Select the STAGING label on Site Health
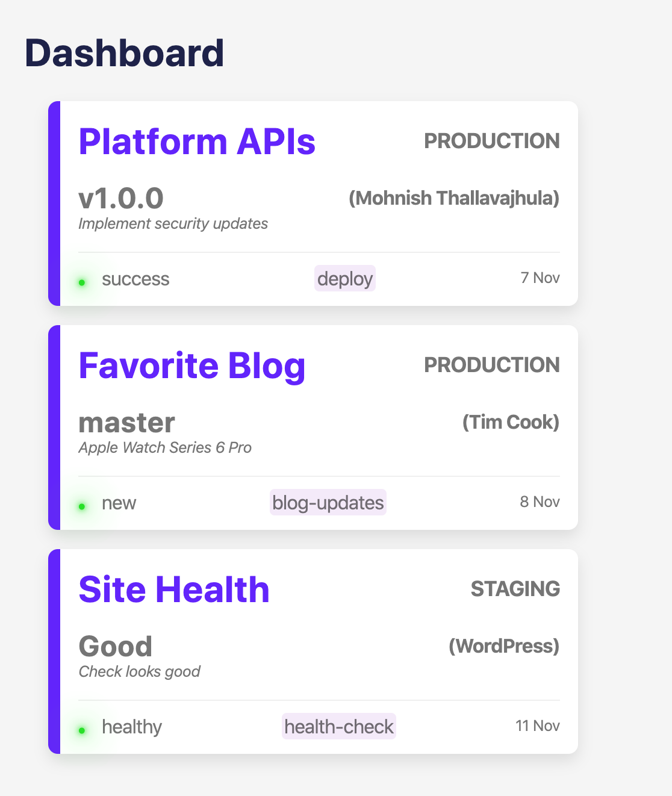672x796 pixels. [515, 589]
